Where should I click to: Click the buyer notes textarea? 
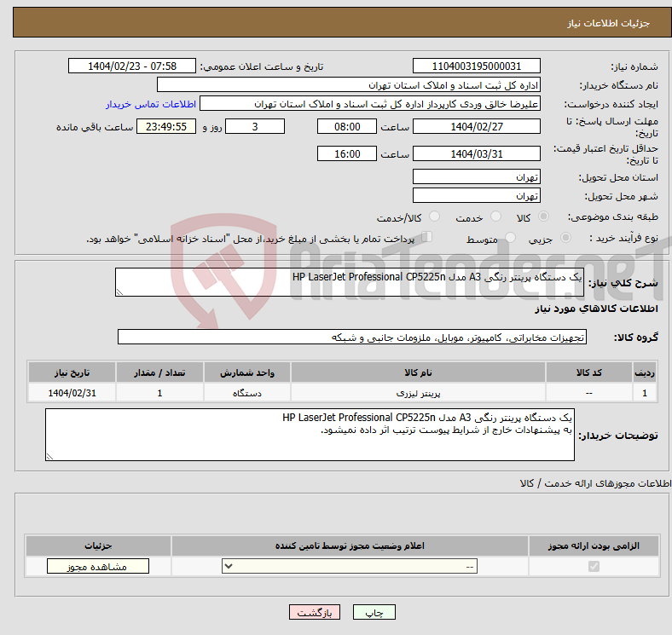click(310, 435)
